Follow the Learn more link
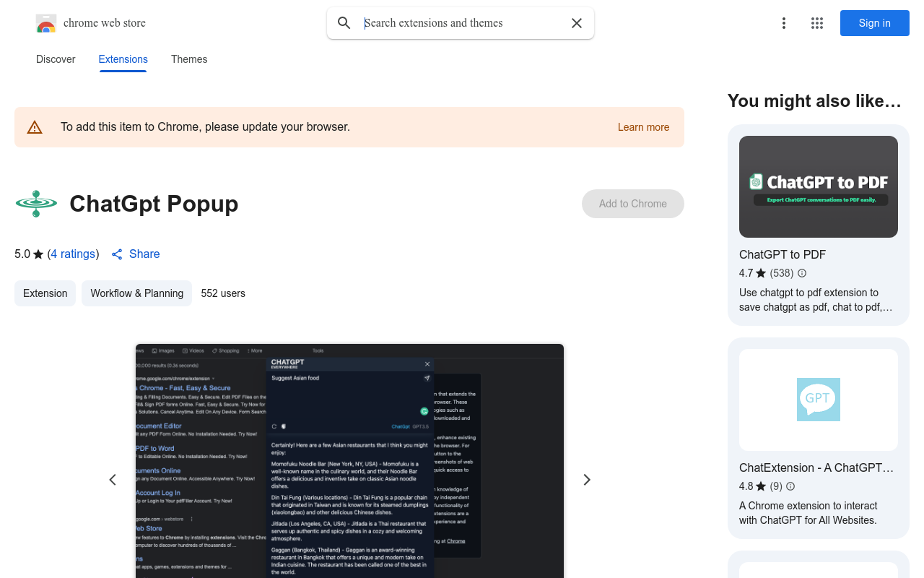924x578 pixels. pyautogui.click(x=643, y=127)
